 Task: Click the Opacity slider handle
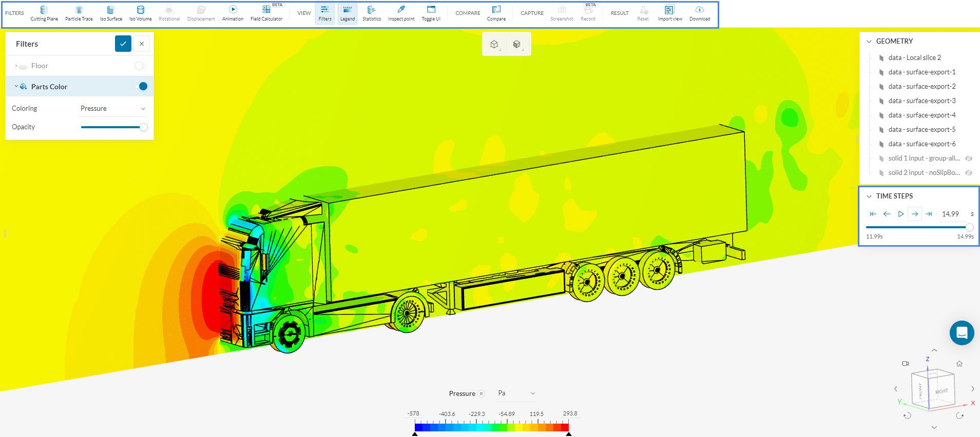click(x=144, y=127)
